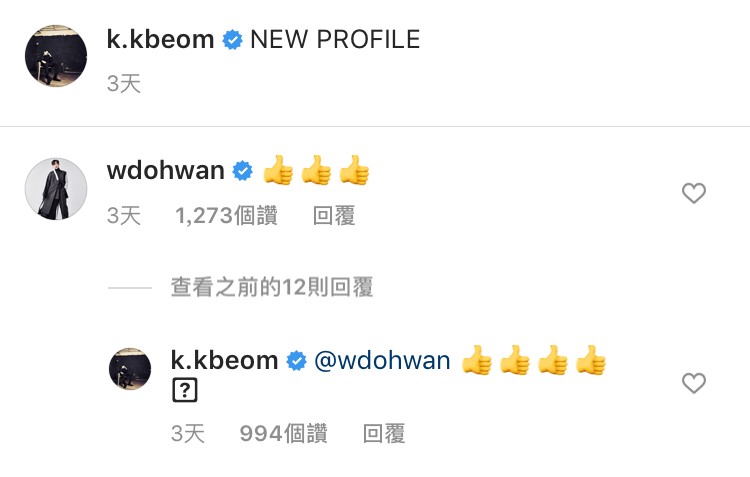The width and height of the screenshot is (750, 477).
Task: Reply to wdohwan's comment via 回覆
Action: point(334,215)
